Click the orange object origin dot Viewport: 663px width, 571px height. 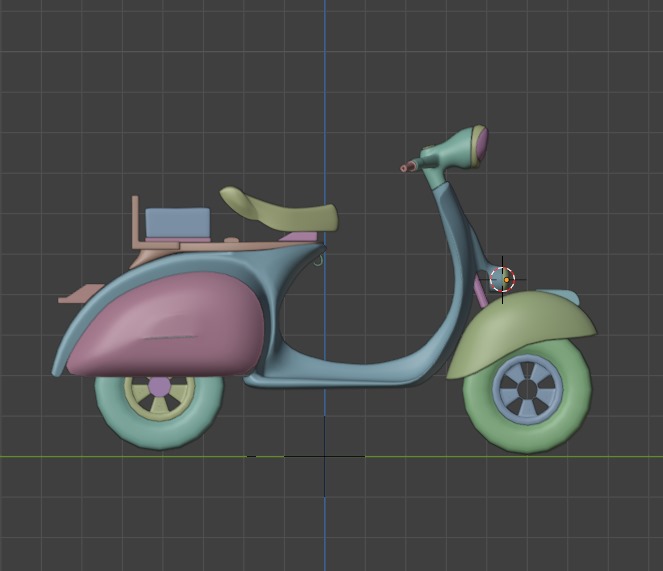[x=507, y=280]
